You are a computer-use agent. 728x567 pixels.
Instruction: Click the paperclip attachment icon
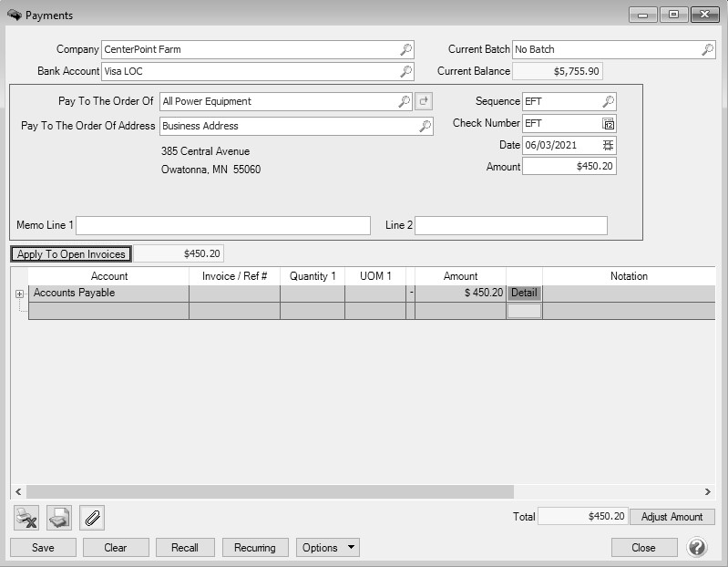92,518
